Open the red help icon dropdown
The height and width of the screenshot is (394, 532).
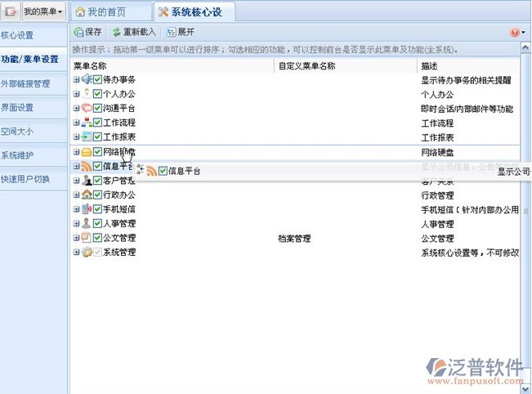click(x=517, y=32)
